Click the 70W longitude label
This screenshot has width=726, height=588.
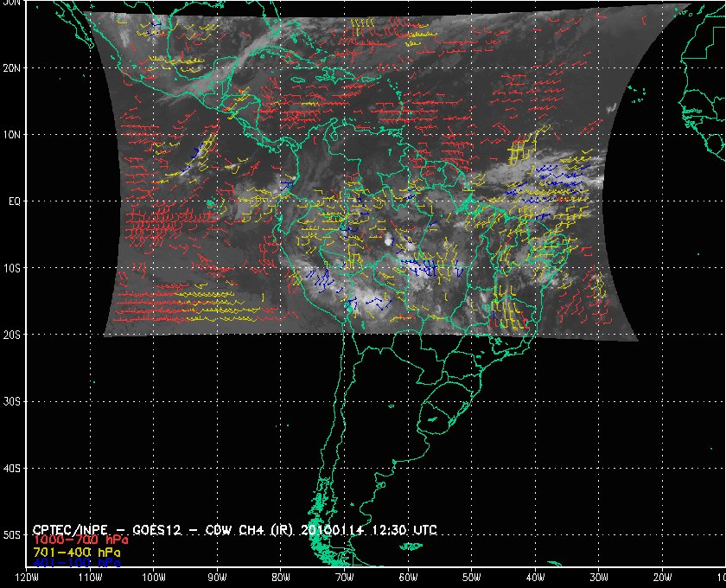345,577
